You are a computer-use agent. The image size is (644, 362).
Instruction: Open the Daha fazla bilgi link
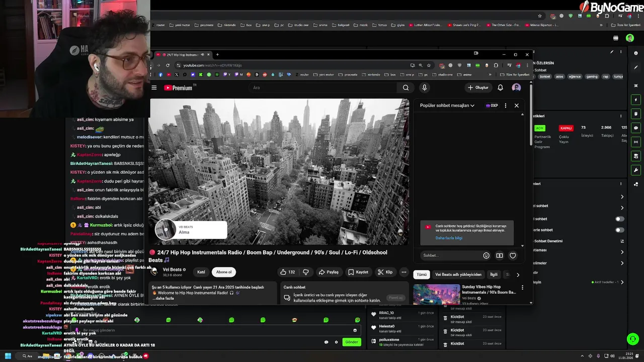(x=449, y=238)
